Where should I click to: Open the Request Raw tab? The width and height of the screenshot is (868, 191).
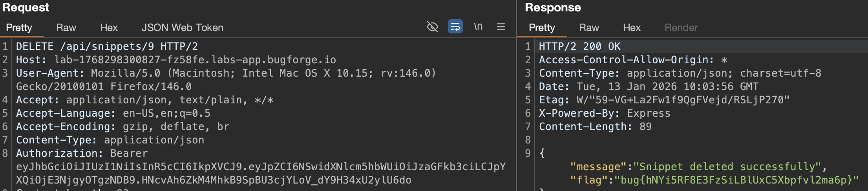[x=66, y=28]
